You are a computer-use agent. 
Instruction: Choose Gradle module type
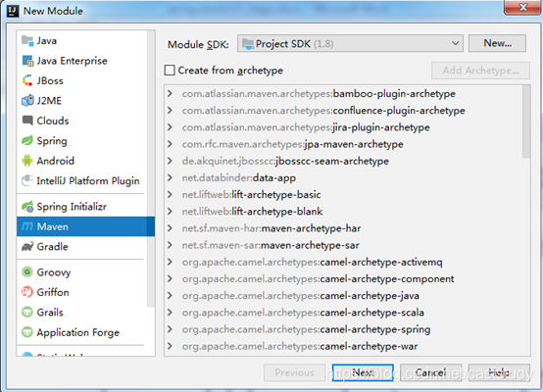pyautogui.click(x=81, y=247)
